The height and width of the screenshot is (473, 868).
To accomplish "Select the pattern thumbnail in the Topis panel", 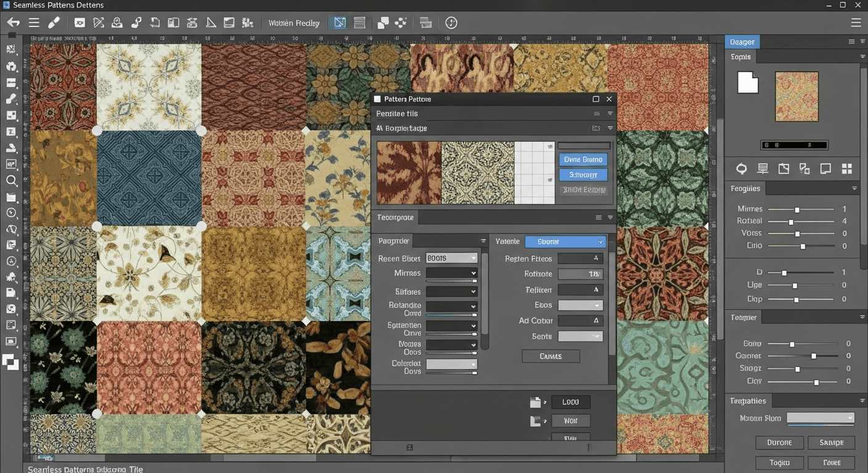I will (x=796, y=96).
